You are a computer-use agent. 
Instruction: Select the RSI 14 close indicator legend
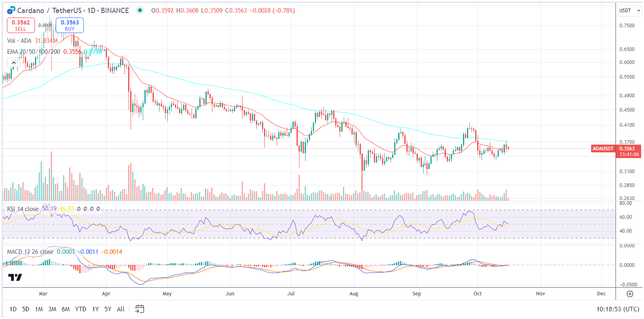(23, 209)
